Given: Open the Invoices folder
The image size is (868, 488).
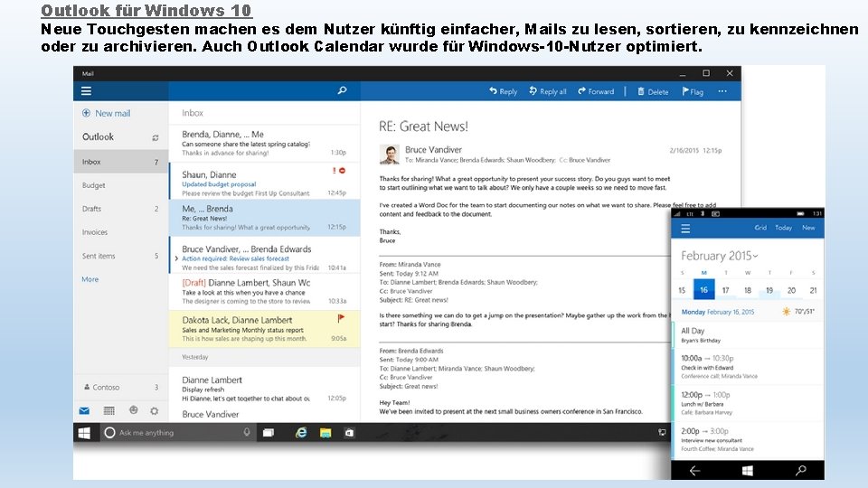Looking at the screenshot, I should (x=120, y=232).
